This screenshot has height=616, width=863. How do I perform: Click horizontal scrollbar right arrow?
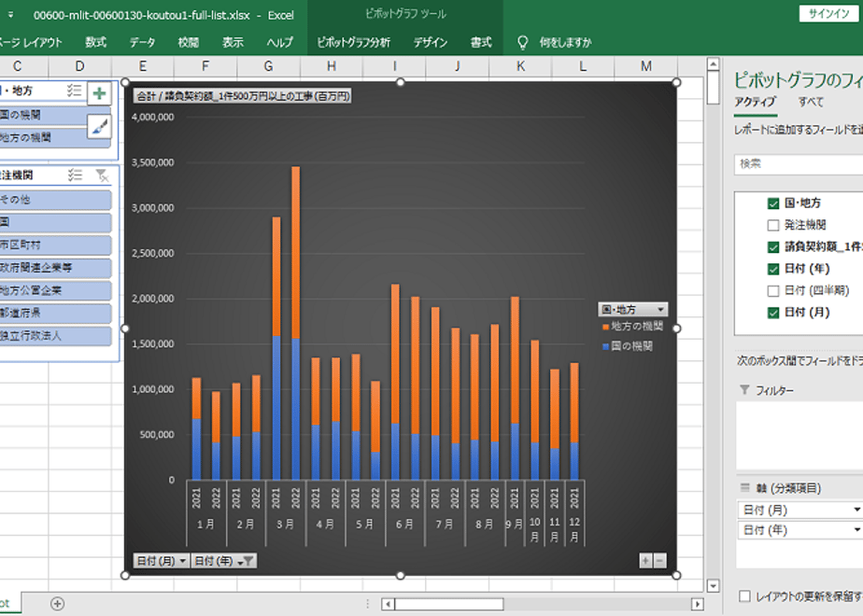pyautogui.click(x=698, y=604)
